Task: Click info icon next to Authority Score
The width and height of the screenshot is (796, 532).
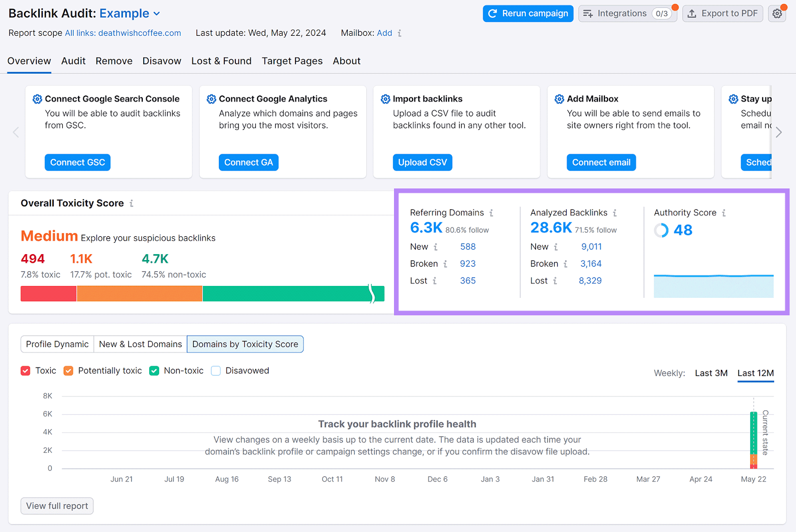Action: (x=724, y=213)
